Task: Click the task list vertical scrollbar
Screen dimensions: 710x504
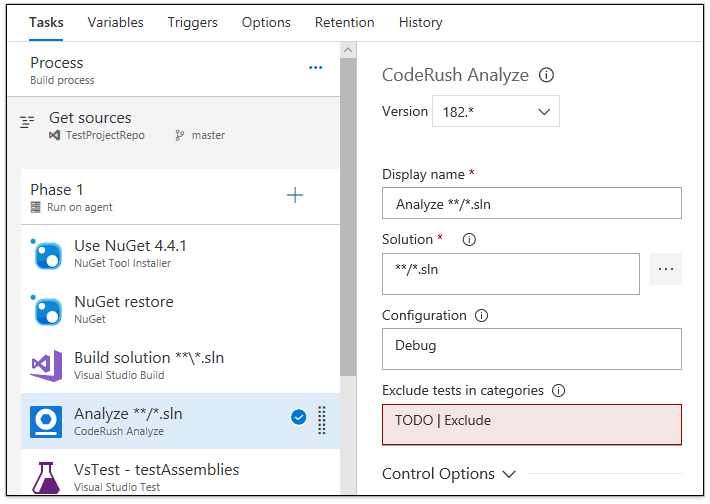Action: (x=348, y=250)
